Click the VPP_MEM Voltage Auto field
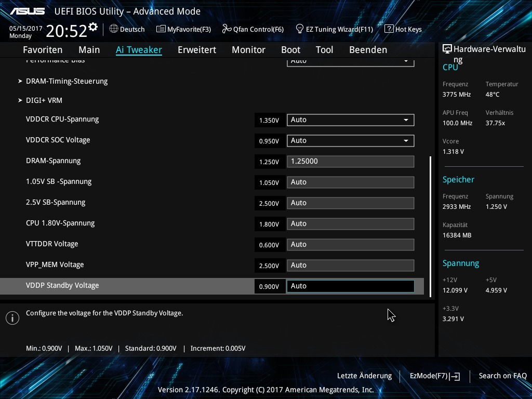The height and width of the screenshot is (399, 532). tap(351, 265)
